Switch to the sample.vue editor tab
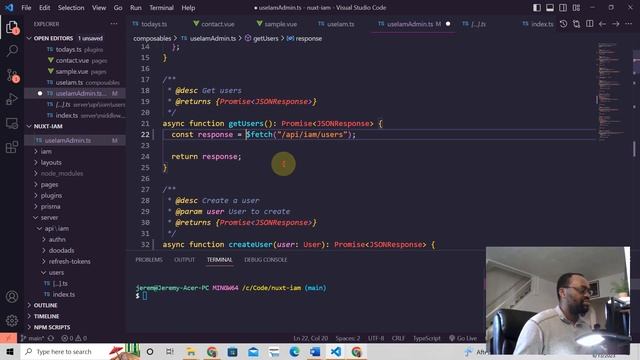 pyautogui.click(x=277, y=24)
